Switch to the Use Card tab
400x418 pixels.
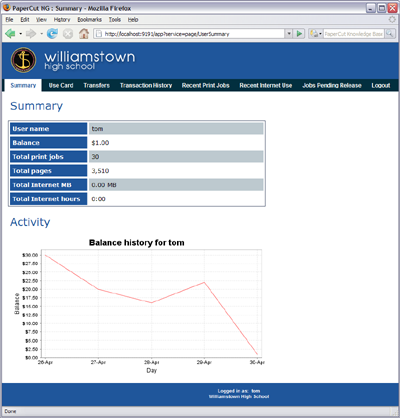coord(61,85)
